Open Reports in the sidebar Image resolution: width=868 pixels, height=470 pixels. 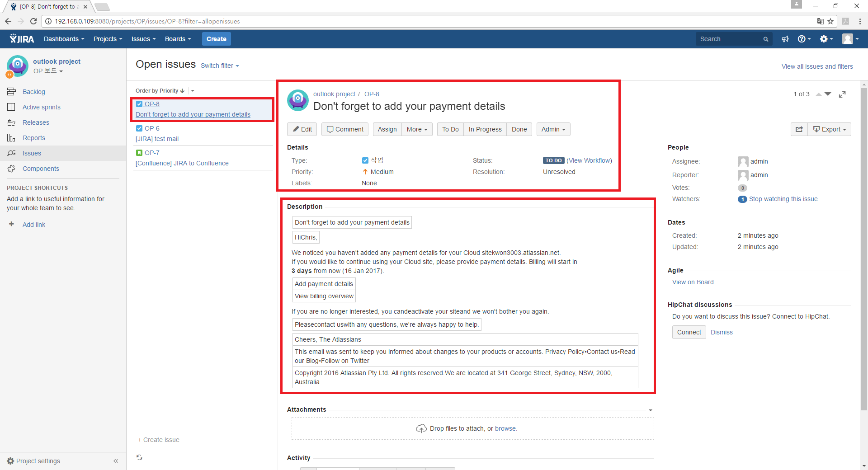34,138
